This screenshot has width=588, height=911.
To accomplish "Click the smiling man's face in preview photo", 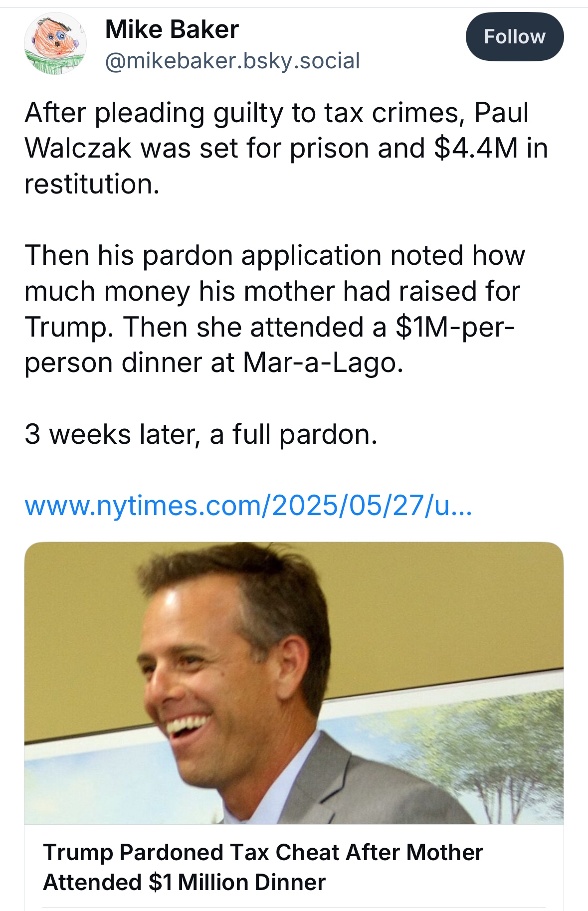I will [x=199, y=688].
